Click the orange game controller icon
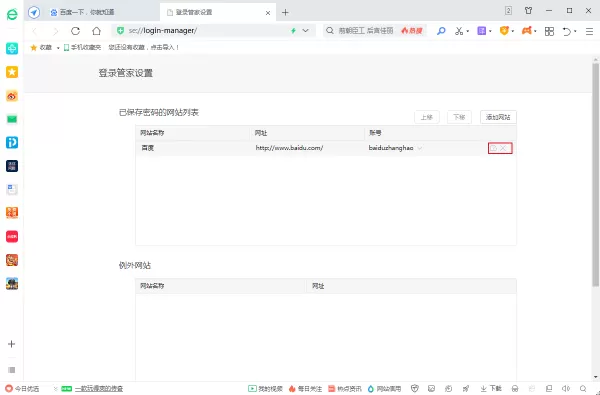 tap(527, 31)
